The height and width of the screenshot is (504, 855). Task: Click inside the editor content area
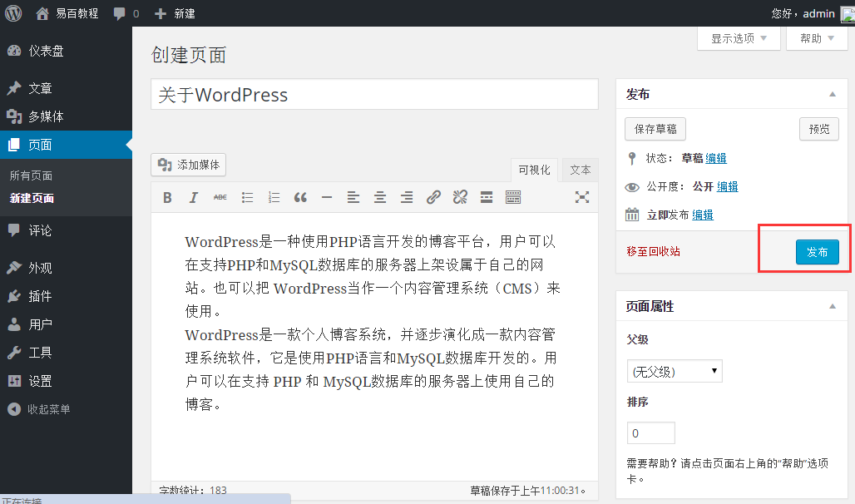pos(374,347)
